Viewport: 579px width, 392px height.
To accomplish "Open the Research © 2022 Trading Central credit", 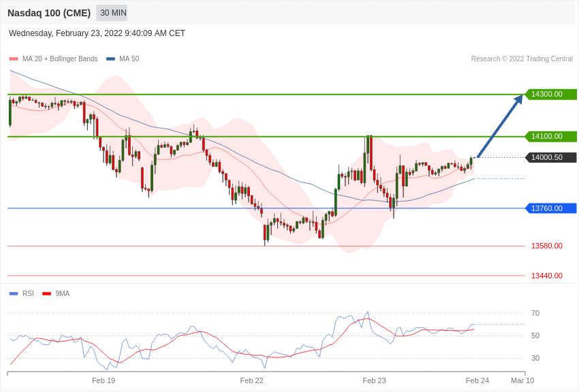I will click(x=522, y=59).
